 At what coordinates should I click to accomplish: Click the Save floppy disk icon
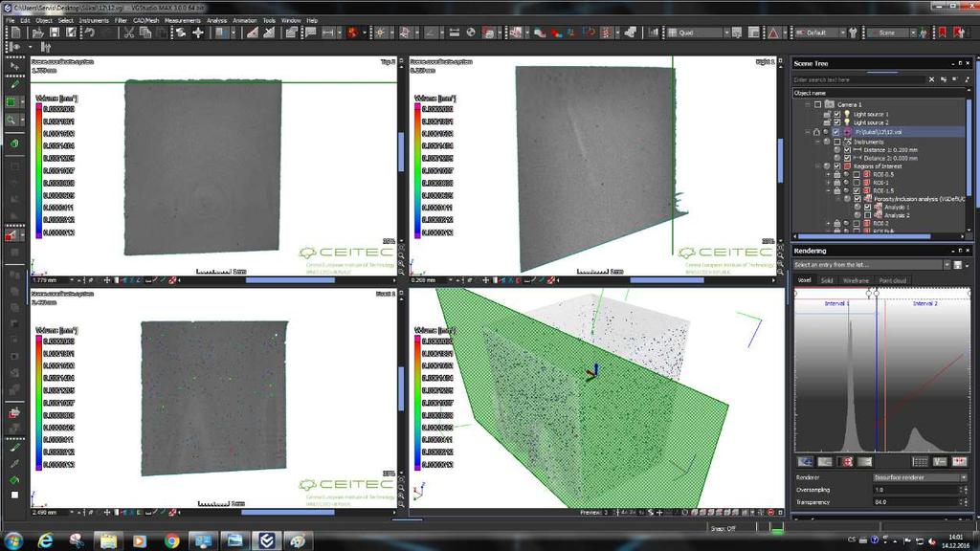tap(55, 33)
